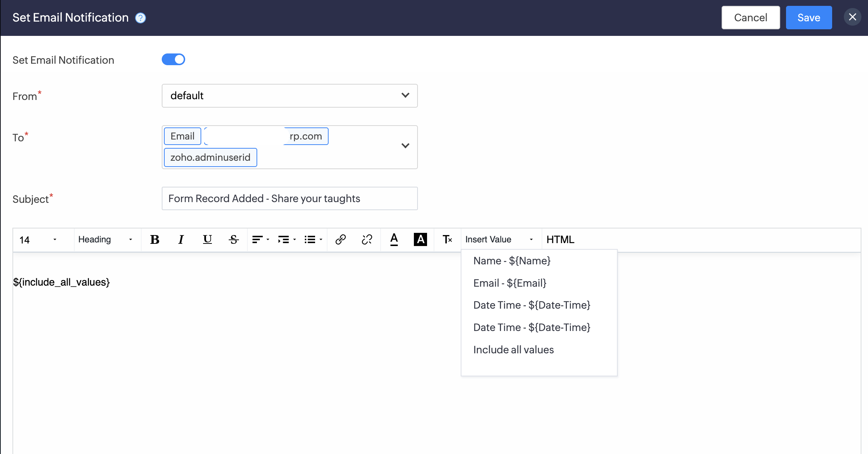
Task: Click the remove link icon
Action: pos(367,239)
